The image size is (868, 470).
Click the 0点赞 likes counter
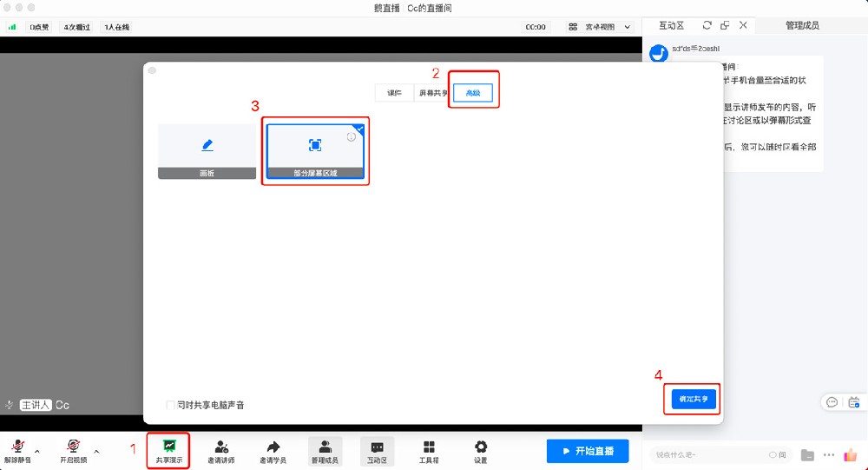tap(39, 27)
